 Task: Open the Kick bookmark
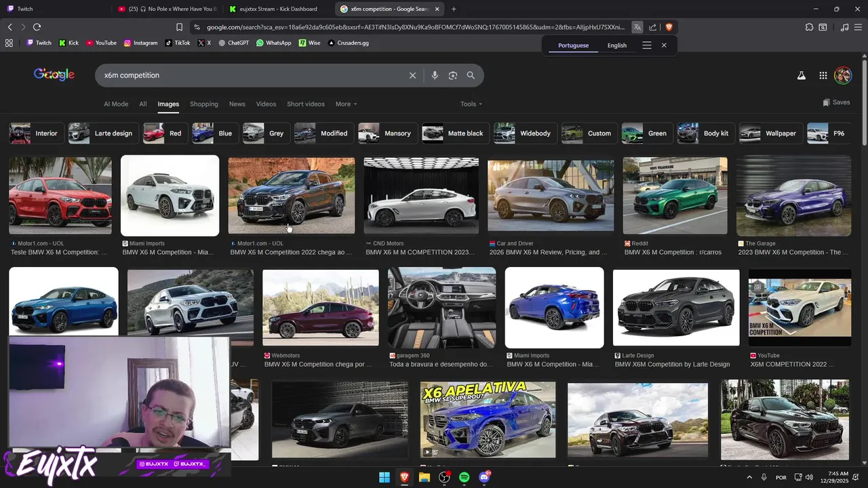pyautogui.click(x=68, y=43)
